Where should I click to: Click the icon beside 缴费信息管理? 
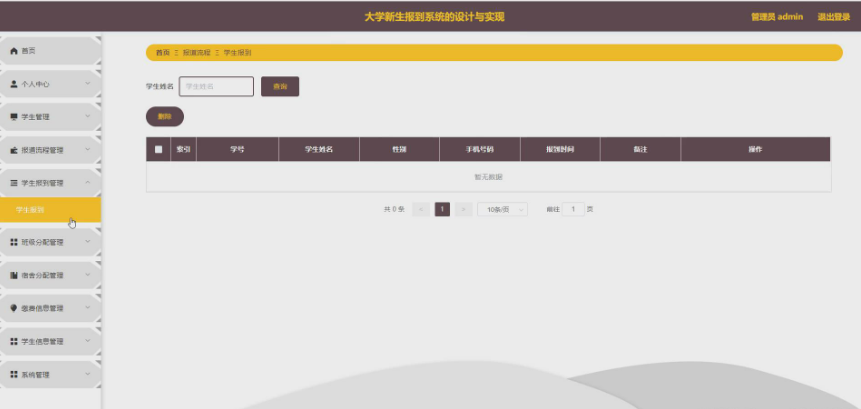coord(14,308)
